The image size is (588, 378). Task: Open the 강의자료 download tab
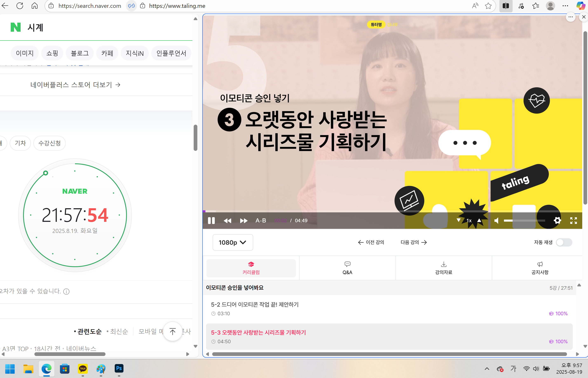(x=443, y=268)
